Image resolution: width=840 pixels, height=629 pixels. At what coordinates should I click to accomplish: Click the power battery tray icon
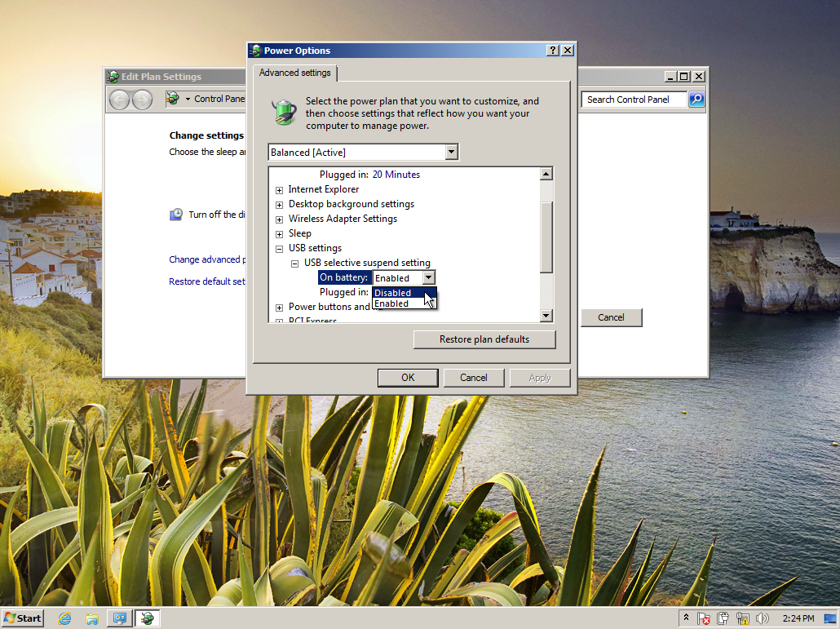723,618
